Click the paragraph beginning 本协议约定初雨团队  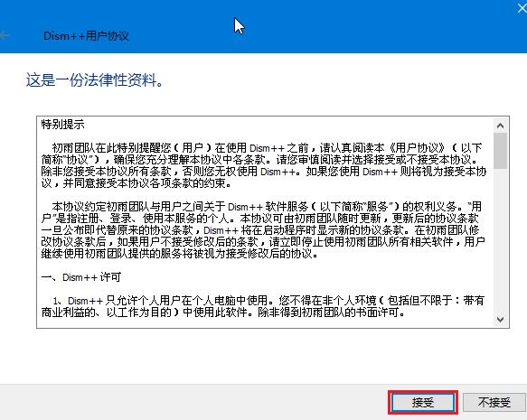264,230
